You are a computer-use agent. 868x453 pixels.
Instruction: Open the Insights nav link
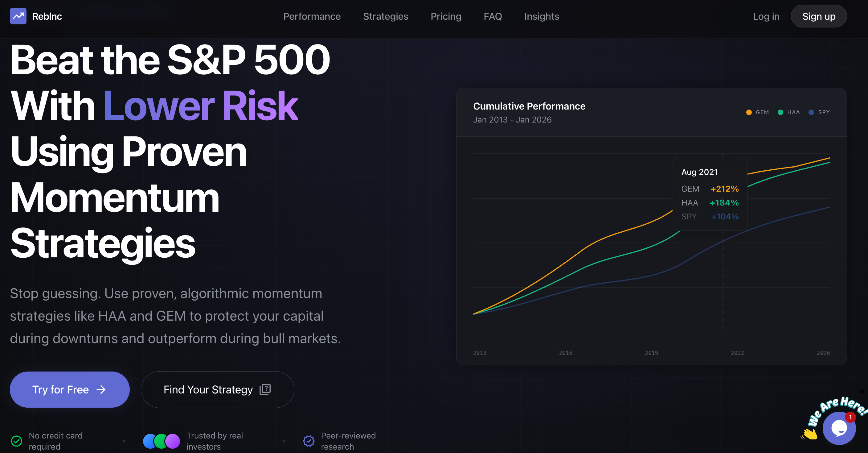pyautogui.click(x=542, y=16)
